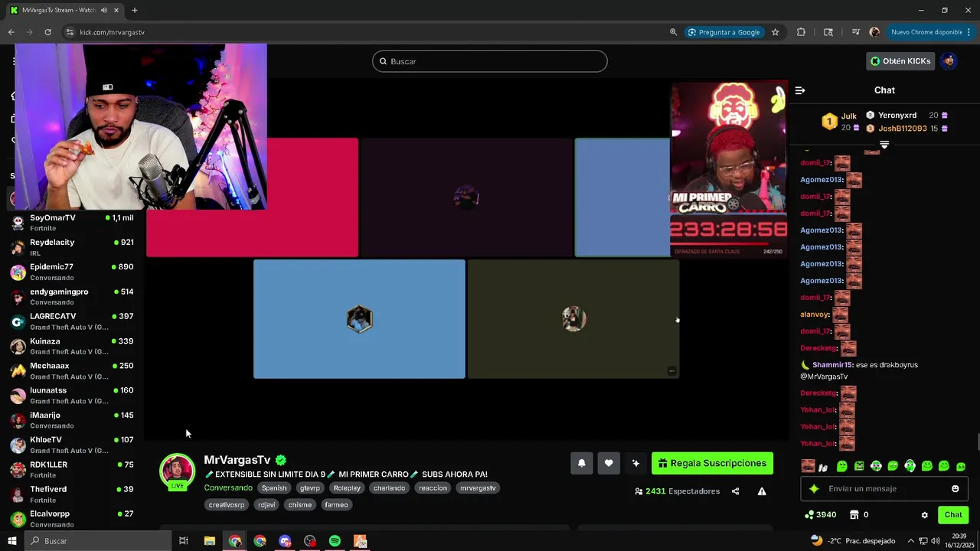Share the stream via share icon
Viewport: 980px width, 551px height.
click(735, 491)
